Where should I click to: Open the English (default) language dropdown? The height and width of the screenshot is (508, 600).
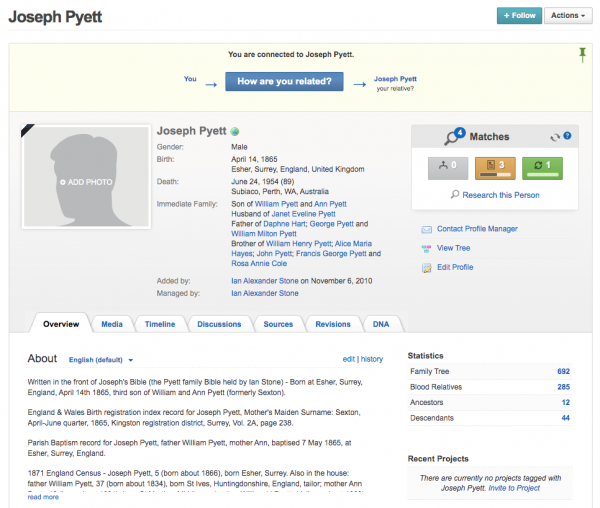tap(101, 360)
